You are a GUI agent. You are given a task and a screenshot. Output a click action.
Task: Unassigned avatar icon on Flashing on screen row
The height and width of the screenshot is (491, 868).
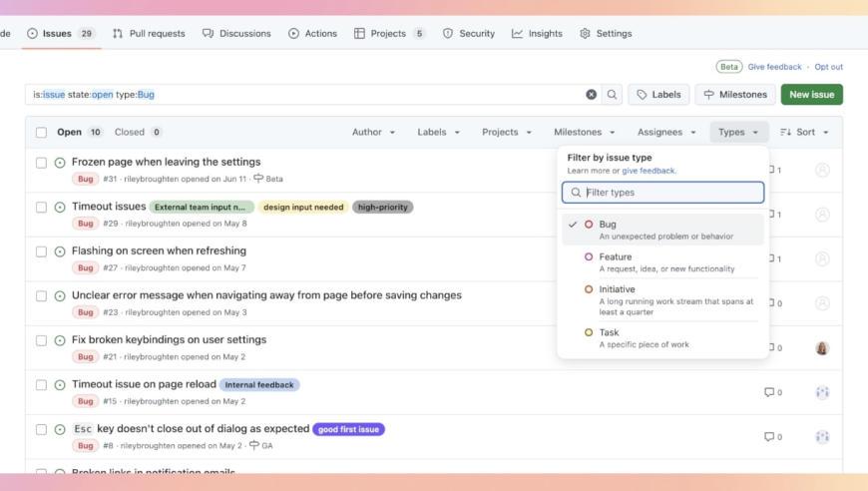click(x=822, y=258)
